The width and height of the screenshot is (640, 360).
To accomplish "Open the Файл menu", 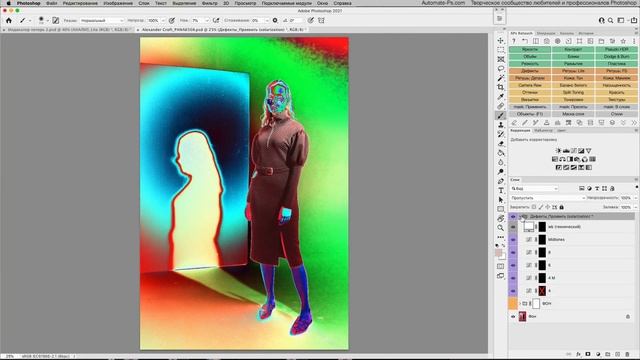I will click(51, 3).
